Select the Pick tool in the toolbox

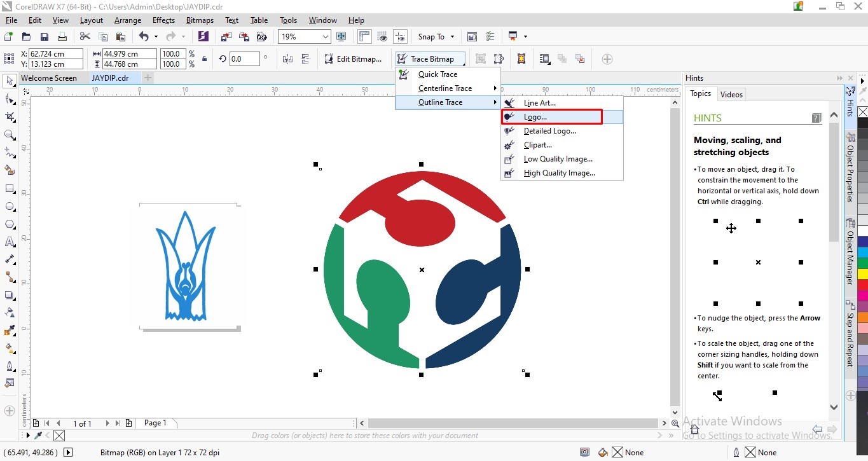pyautogui.click(x=10, y=81)
